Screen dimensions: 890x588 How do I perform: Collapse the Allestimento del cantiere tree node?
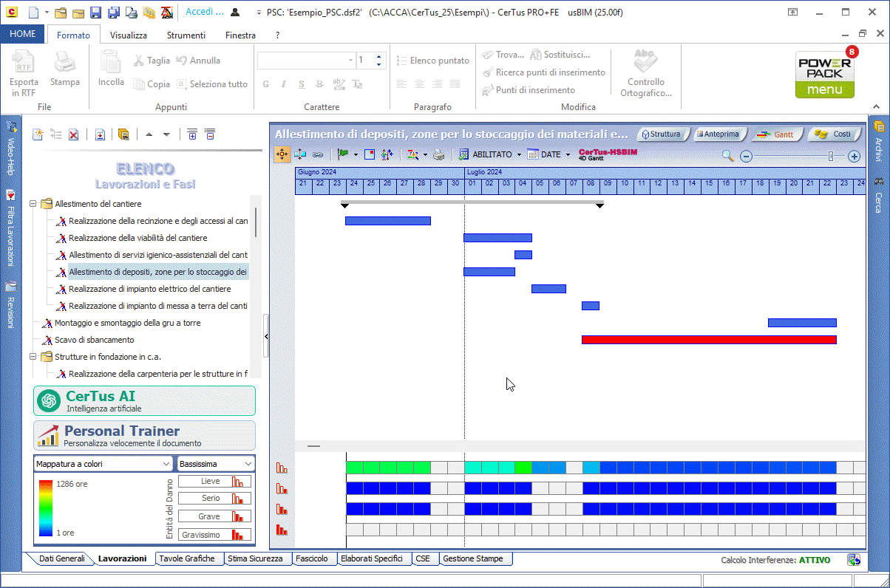33,204
